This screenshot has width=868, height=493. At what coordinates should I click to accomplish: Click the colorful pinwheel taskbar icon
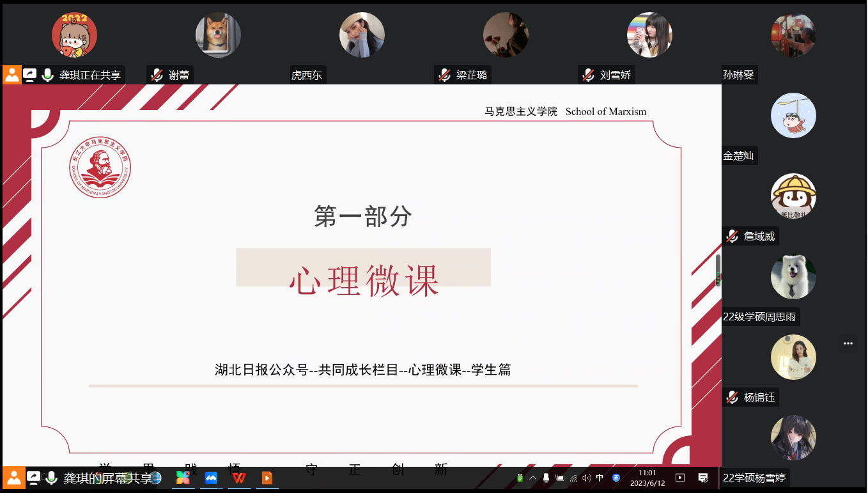[183, 478]
